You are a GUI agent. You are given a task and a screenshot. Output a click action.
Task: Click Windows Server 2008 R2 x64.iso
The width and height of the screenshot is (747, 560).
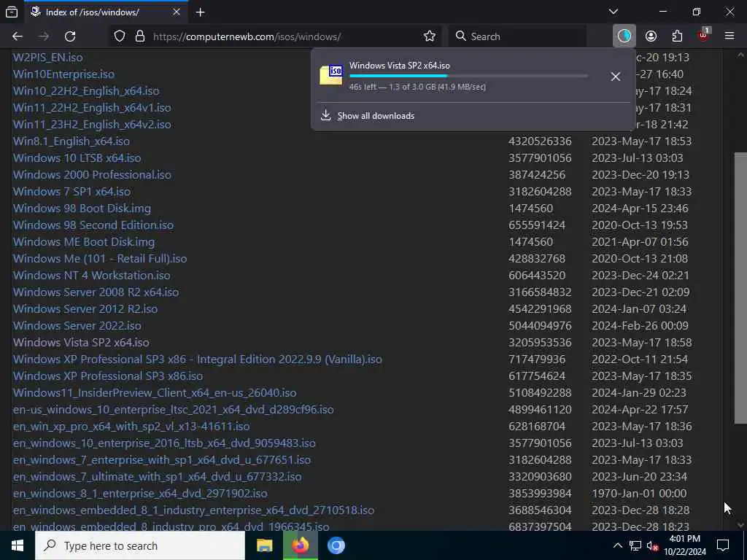pyautogui.click(x=96, y=292)
